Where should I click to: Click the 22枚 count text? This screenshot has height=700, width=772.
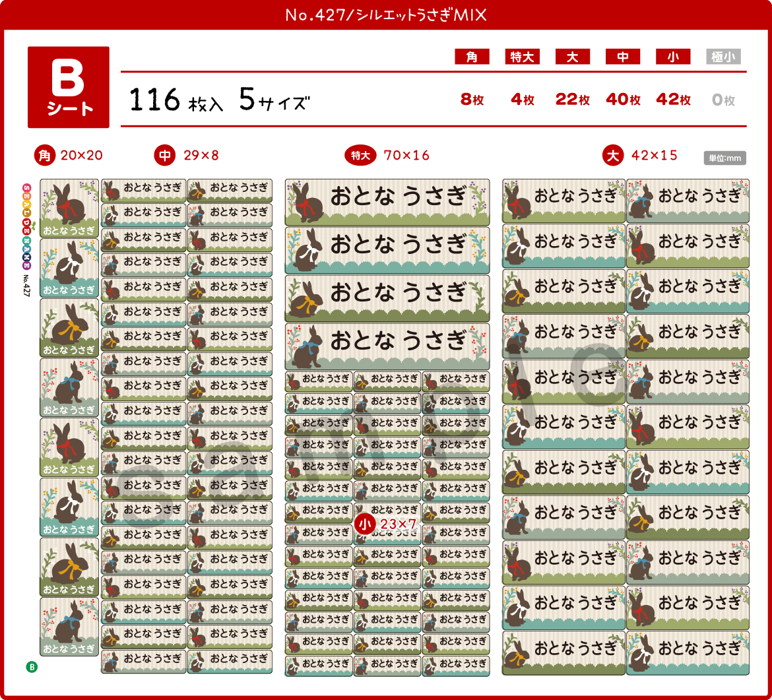[573, 100]
